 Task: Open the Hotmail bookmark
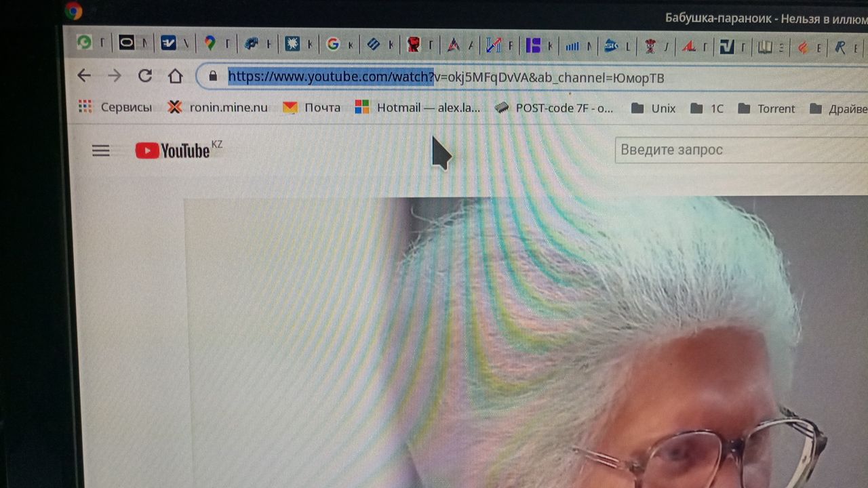coord(418,107)
